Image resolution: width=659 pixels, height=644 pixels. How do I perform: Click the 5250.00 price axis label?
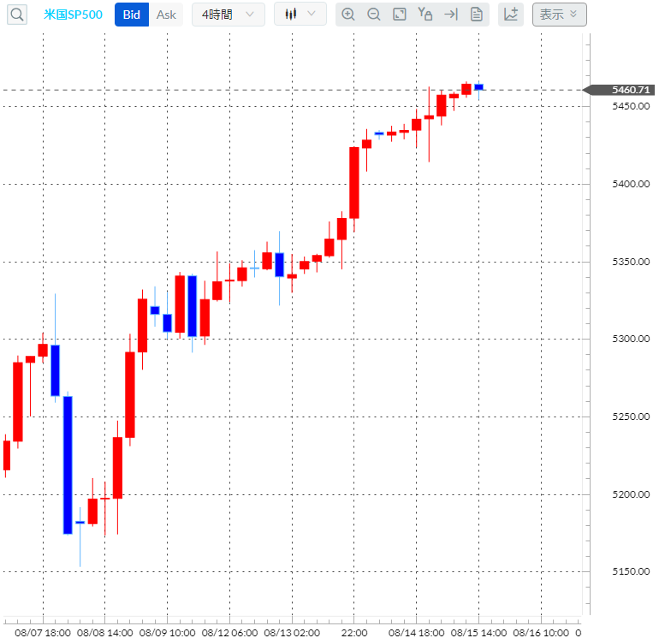631,417
